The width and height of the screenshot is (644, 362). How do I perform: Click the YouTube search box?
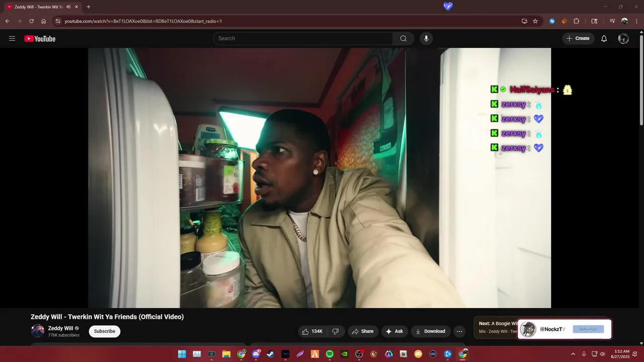click(303, 38)
